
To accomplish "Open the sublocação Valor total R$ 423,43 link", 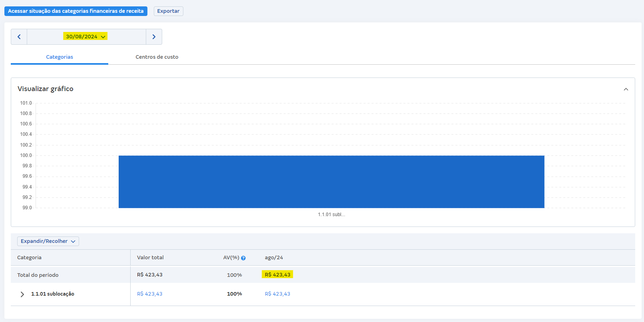I will coord(150,294).
